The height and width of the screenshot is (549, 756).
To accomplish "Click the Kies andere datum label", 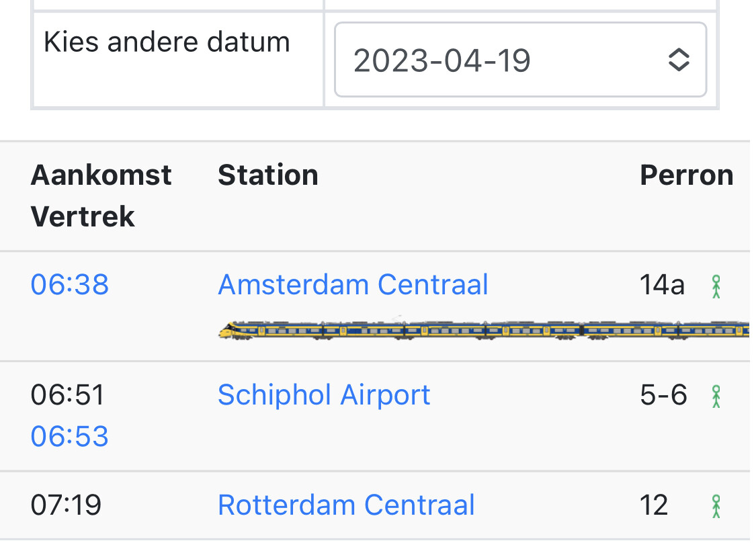I will coord(167,42).
